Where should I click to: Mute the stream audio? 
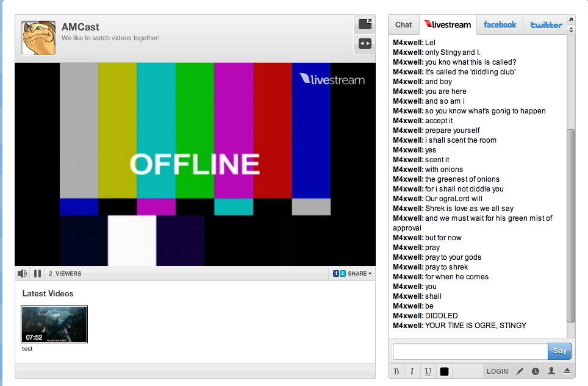[22, 273]
